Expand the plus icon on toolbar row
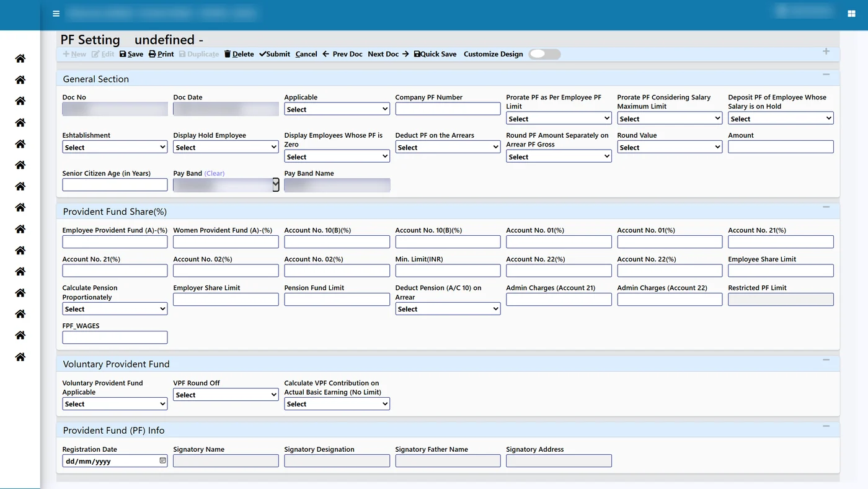Image resolution: width=868 pixels, height=489 pixels. (x=826, y=52)
